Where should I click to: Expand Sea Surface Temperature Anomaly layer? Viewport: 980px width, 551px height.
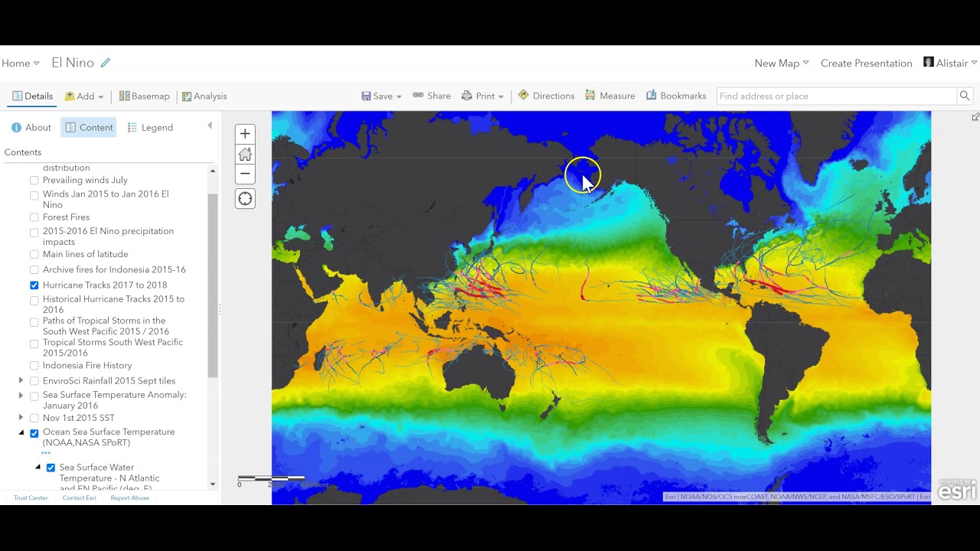coord(21,395)
